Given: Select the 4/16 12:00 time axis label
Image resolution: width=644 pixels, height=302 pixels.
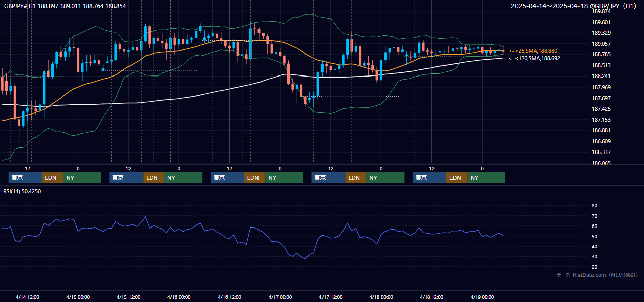Looking at the screenshot, I should pos(230,297).
